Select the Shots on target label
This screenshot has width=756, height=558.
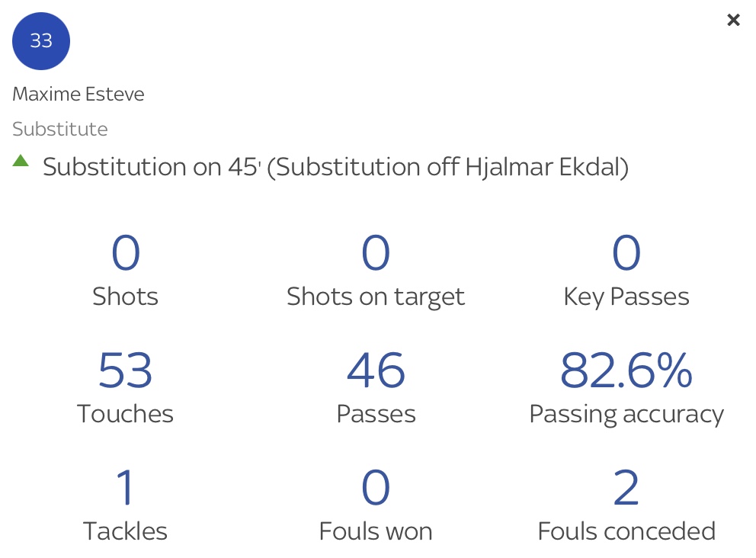tap(376, 297)
